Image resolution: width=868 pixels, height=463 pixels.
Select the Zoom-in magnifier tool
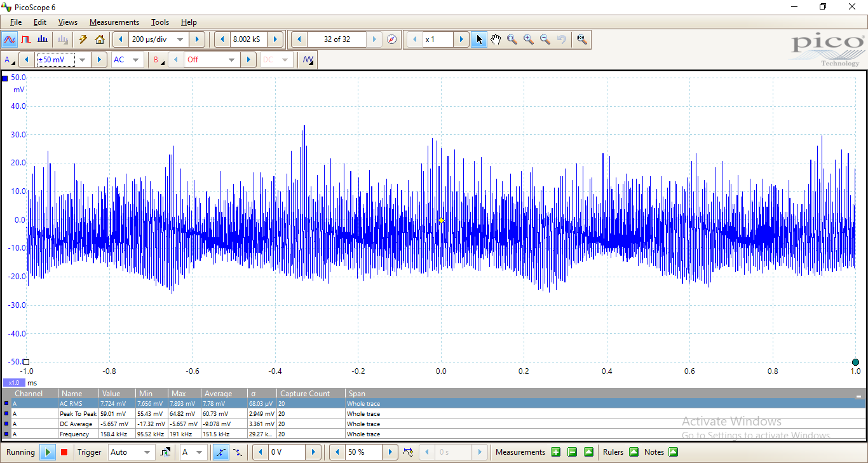tap(529, 39)
